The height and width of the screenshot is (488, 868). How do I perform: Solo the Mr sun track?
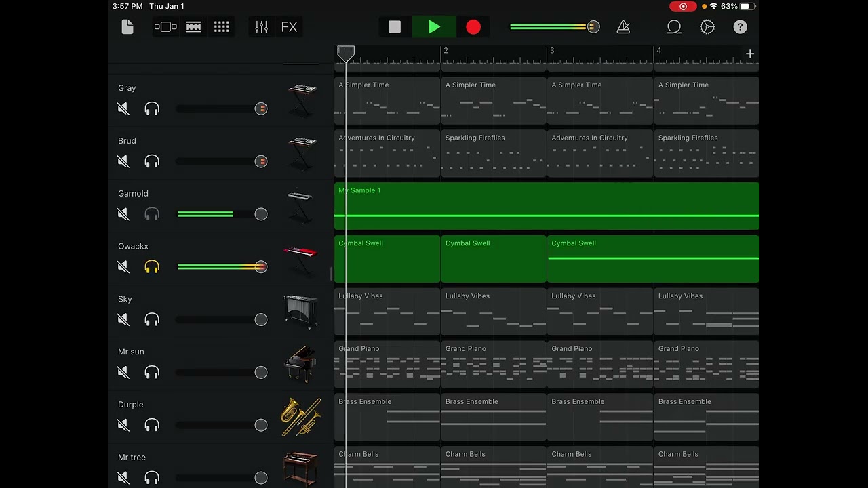[x=152, y=372]
